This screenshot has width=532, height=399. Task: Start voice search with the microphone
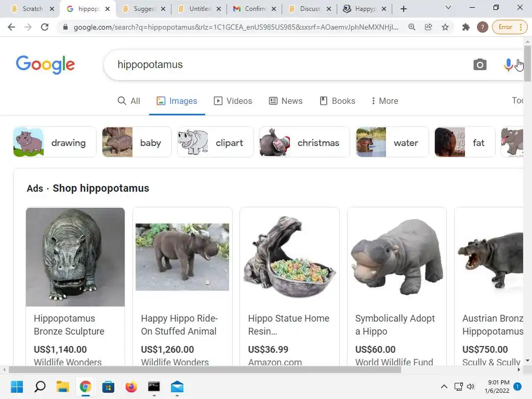pyautogui.click(x=508, y=64)
